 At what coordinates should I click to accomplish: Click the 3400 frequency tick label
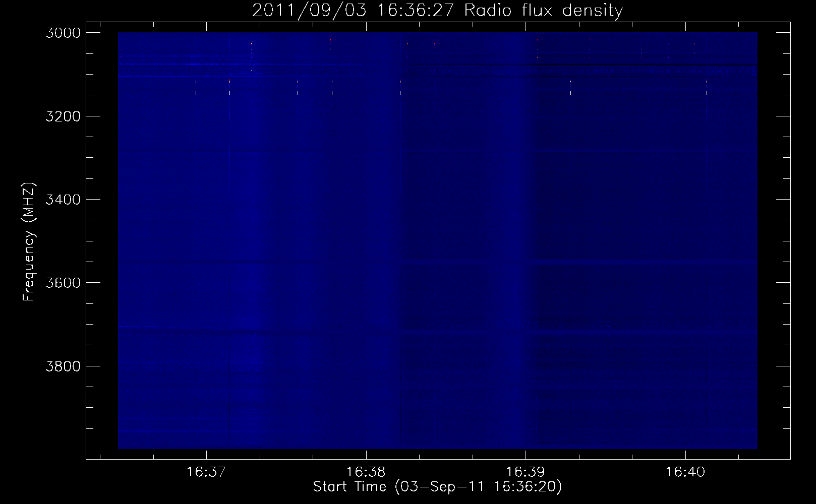click(63, 200)
